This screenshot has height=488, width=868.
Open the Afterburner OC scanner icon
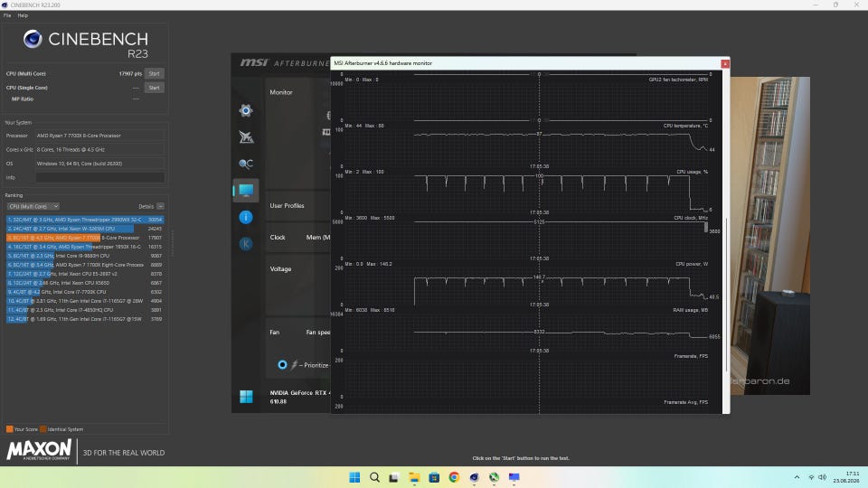246,164
